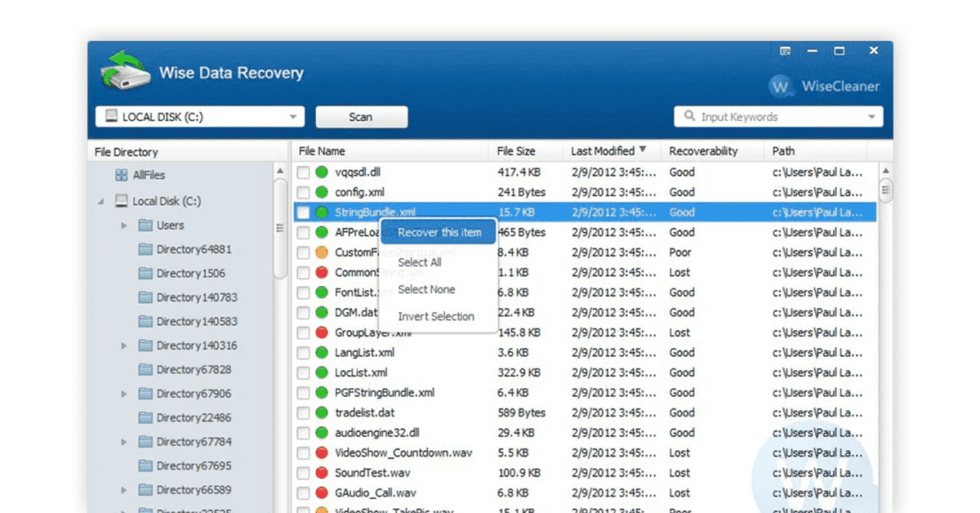The height and width of the screenshot is (513, 980).
Task: Focus the Input Keywords search field
Action: 778,117
